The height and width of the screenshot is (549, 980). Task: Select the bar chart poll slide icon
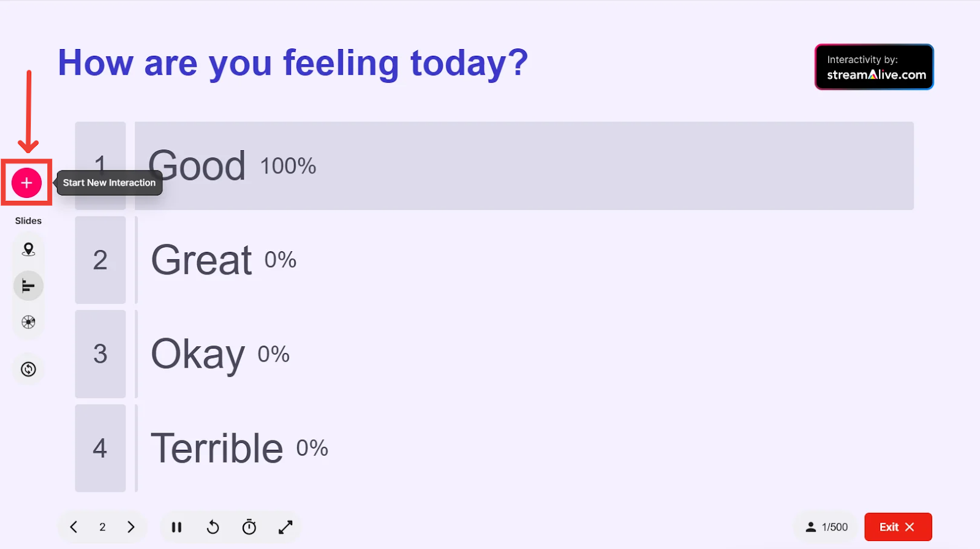28,286
